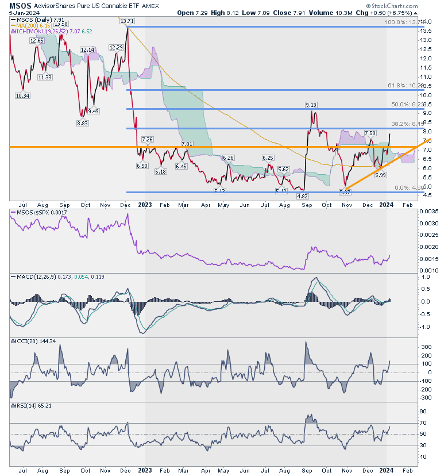448x476 pixels.
Task: Click the -1.0 value on MACD scale
Action: [x=424, y=327]
